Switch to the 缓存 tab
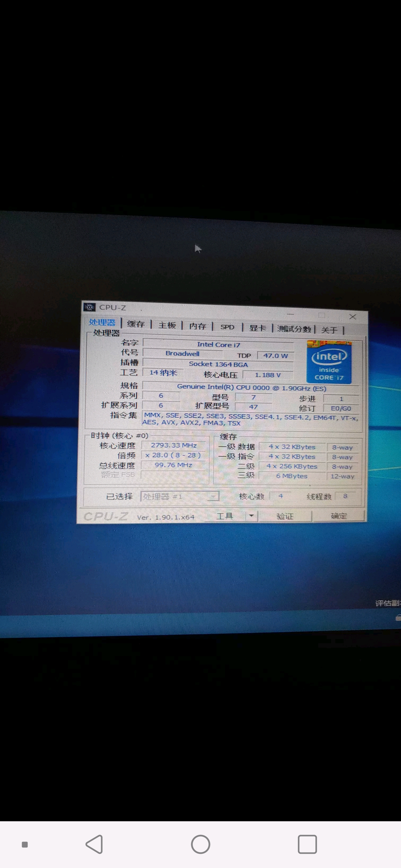The image size is (401, 868). pos(136,324)
